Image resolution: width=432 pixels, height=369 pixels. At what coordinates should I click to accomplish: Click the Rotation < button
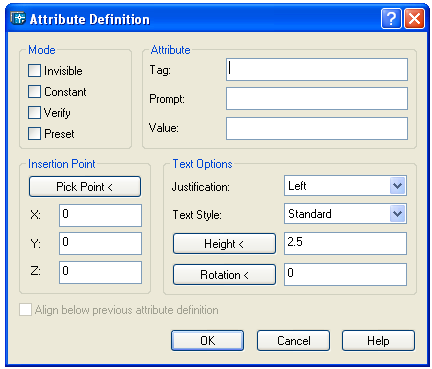point(224,275)
